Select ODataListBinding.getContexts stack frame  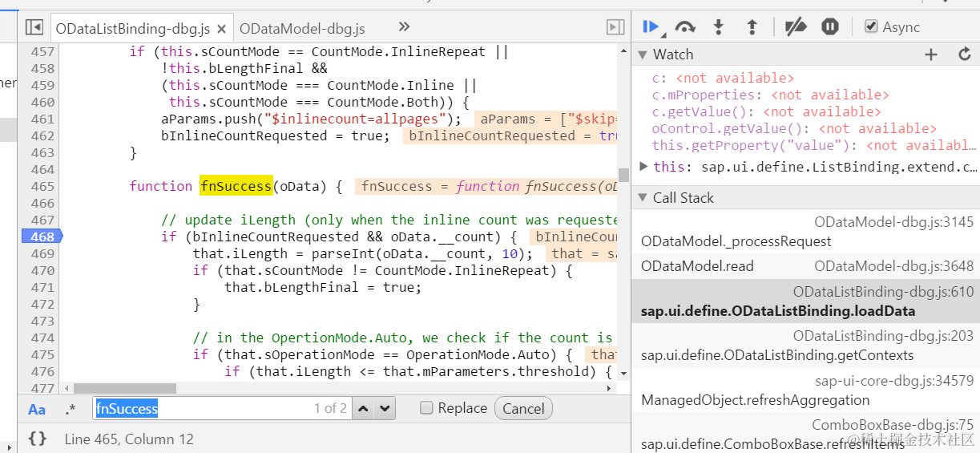805,346
